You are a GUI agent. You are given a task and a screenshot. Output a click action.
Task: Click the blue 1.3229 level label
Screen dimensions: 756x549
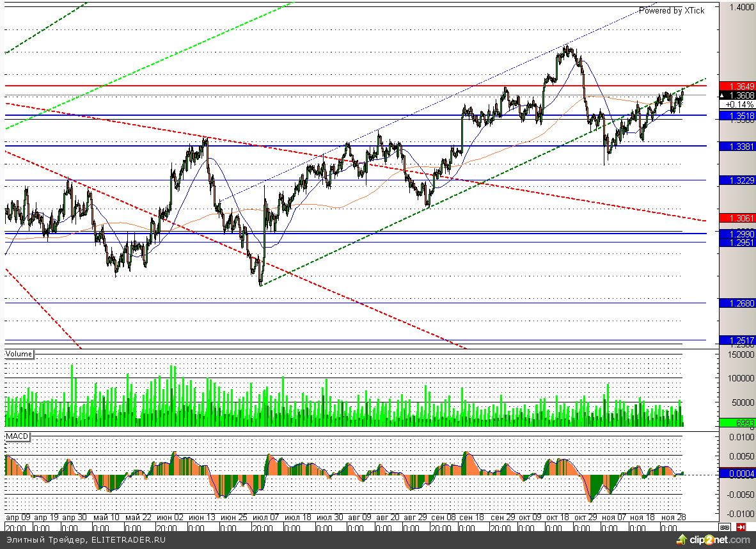click(x=737, y=180)
